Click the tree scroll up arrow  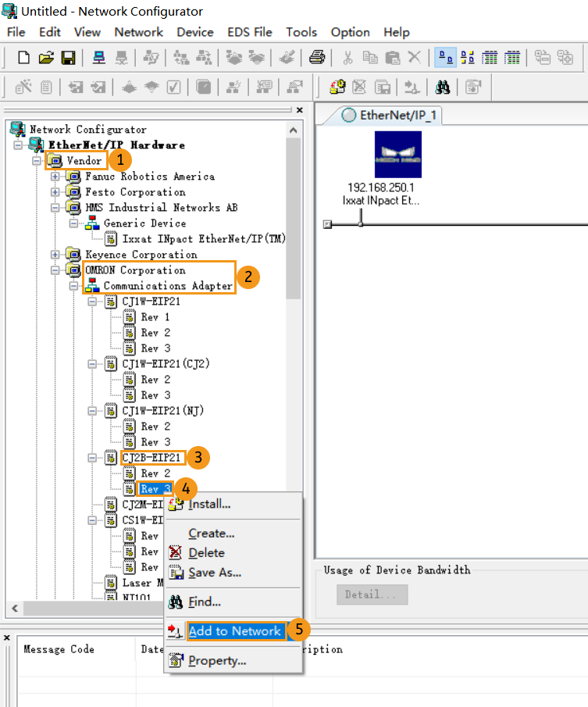294,130
